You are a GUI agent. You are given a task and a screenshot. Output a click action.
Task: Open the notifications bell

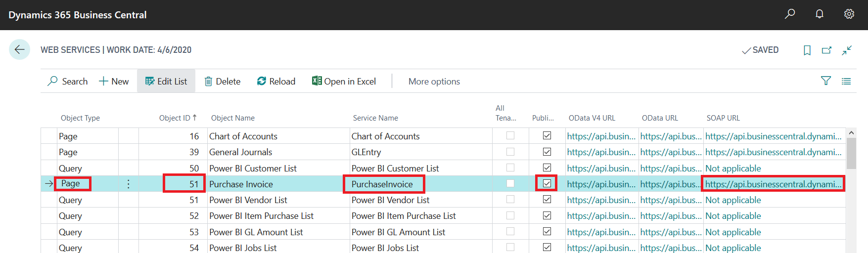click(x=820, y=14)
